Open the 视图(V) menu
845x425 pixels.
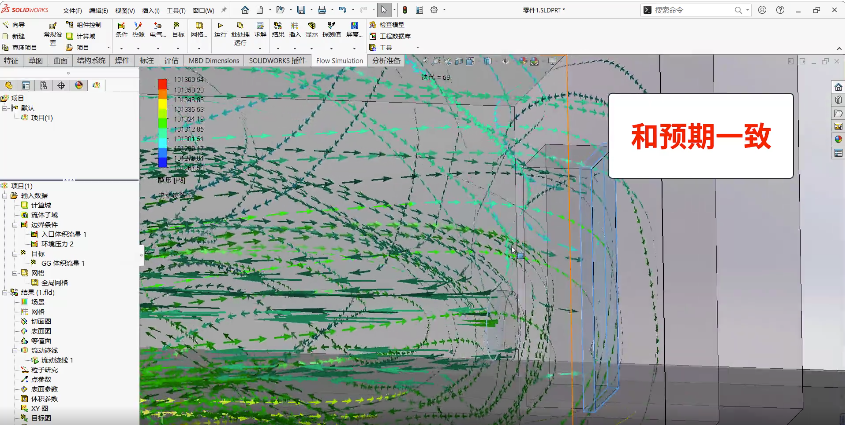(125, 10)
